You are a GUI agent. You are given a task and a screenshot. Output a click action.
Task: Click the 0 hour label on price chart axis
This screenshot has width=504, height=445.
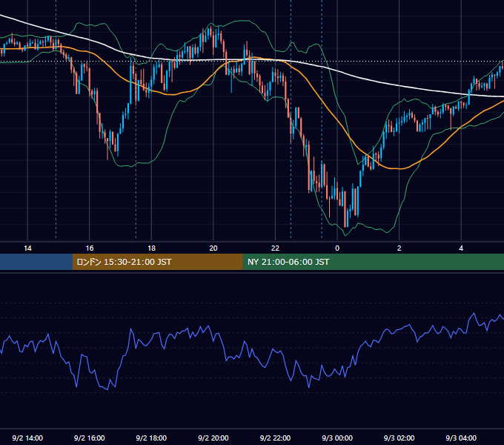point(337,248)
